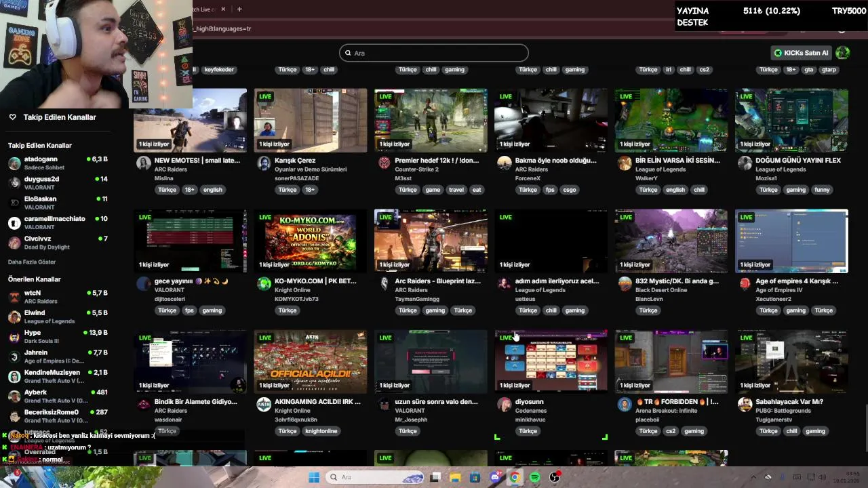868x488 pixels.
Task: Open stream title 832 Mystic/DK
Action: (677, 281)
